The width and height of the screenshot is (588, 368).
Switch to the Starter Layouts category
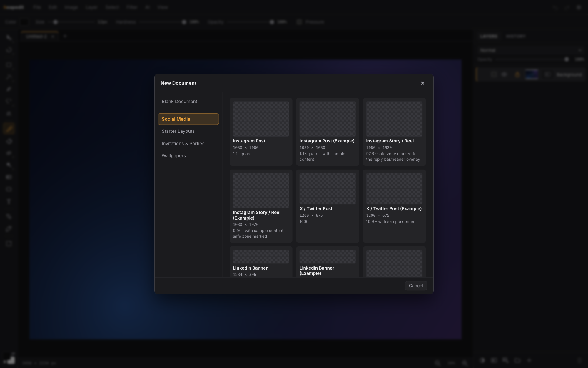pos(188,131)
